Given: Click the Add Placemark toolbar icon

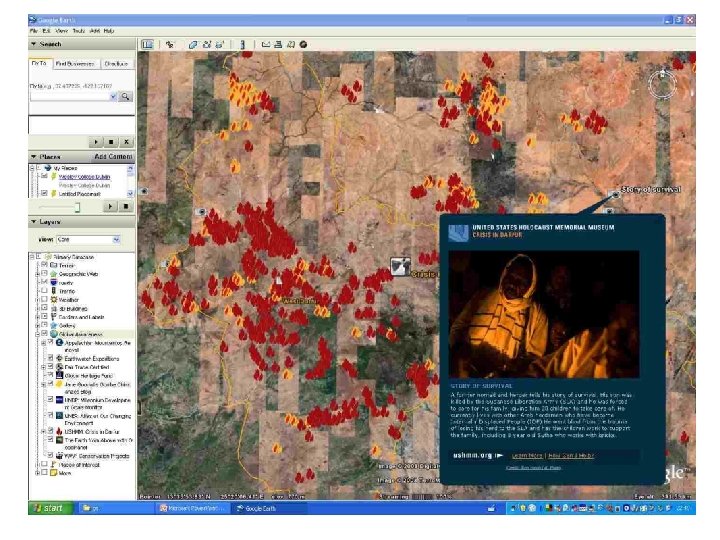Looking at the screenshot, I should click(171, 44).
